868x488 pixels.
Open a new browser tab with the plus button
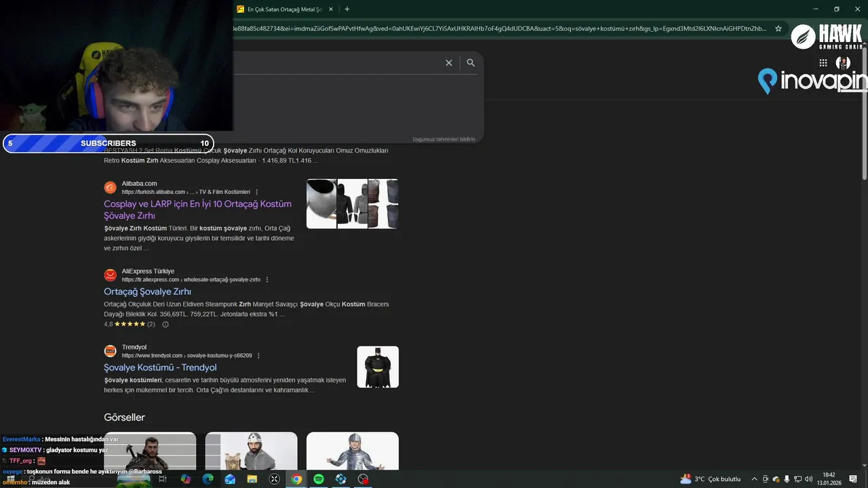click(x=347, y=9)
